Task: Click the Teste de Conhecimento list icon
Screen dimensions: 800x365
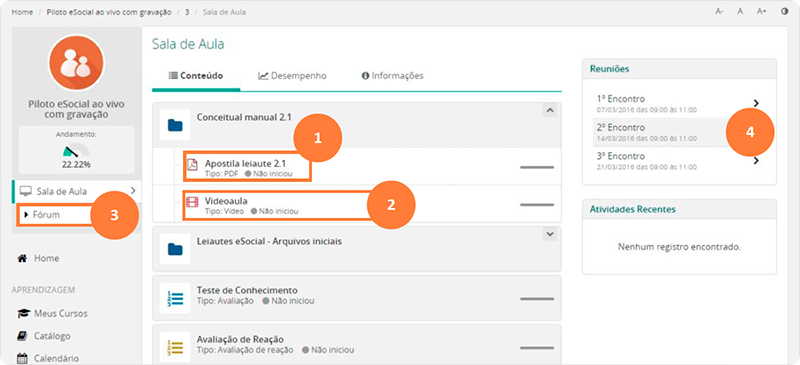Action: pyautogui.click(x=175, y=298)
